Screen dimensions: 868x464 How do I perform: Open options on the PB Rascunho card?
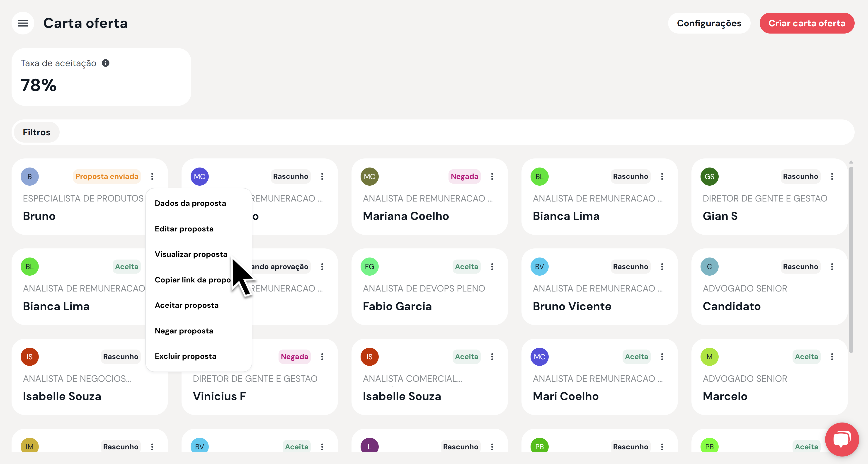coord(662,447)
